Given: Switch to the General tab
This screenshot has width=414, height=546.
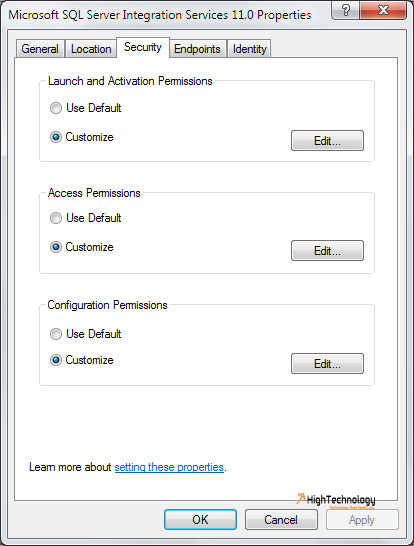Looking at the screenshot, I should (x=40, y=49).
